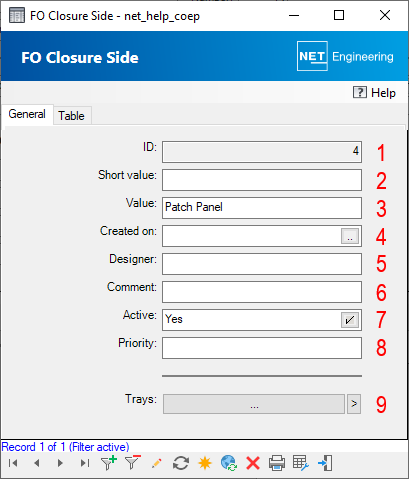Screen dimensions: 409x479
Task: Toggle the Active checkmark button
Action: point(350,320)
